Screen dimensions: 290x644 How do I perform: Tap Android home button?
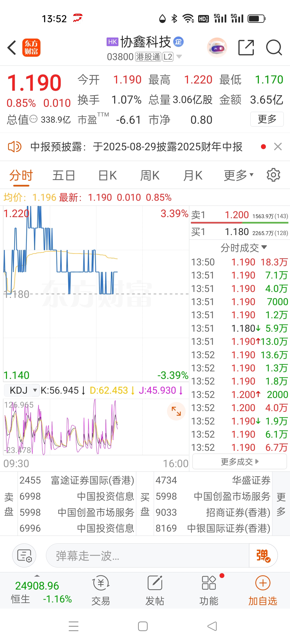click(x=143, y=626)
